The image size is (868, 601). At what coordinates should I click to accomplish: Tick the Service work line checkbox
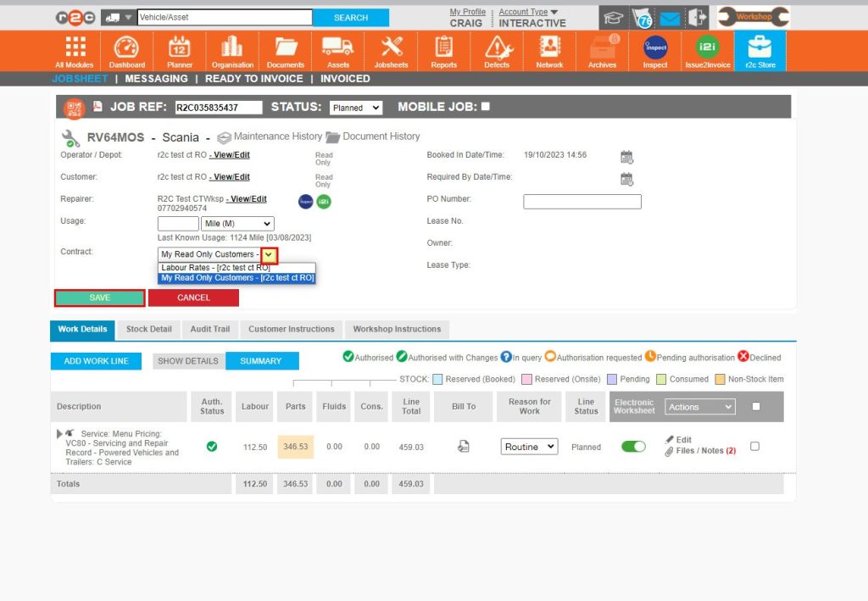pos(754,446)
